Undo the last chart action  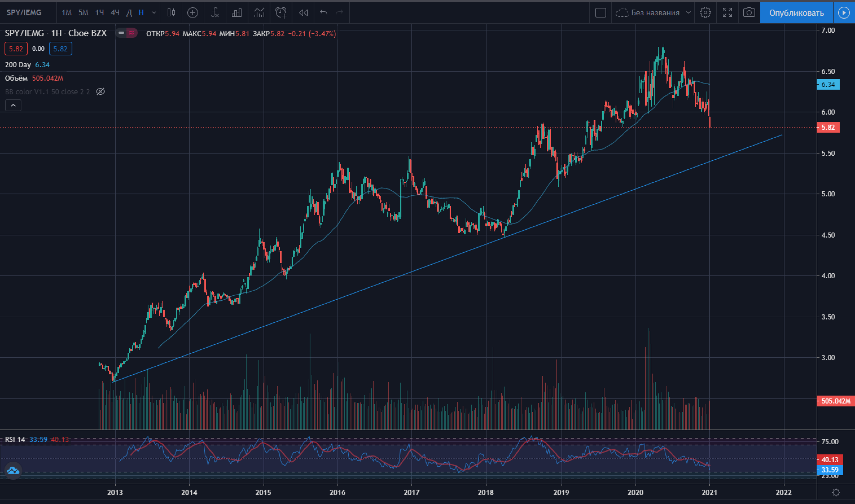(x=324, y=13)
